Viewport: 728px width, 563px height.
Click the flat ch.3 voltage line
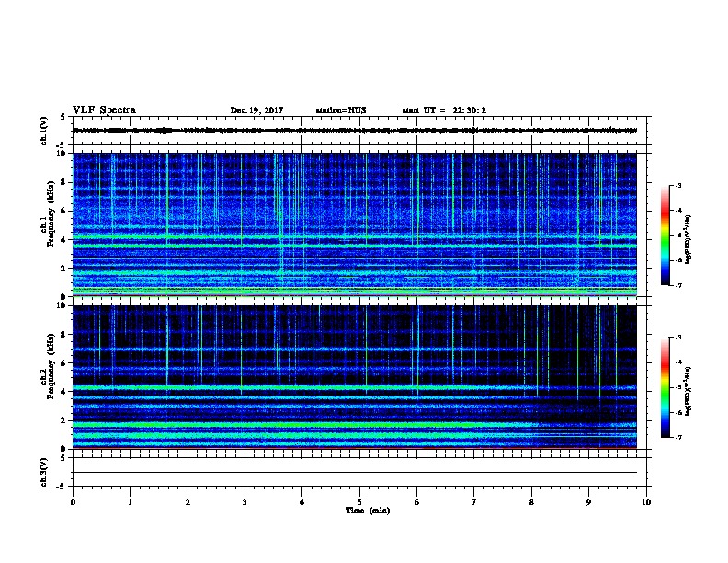[x=355, y=473]
